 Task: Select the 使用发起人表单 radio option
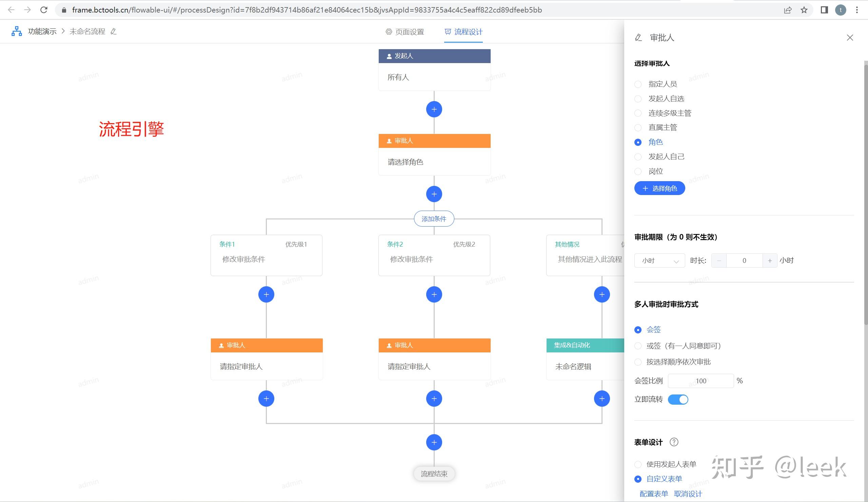click(638, 464)
